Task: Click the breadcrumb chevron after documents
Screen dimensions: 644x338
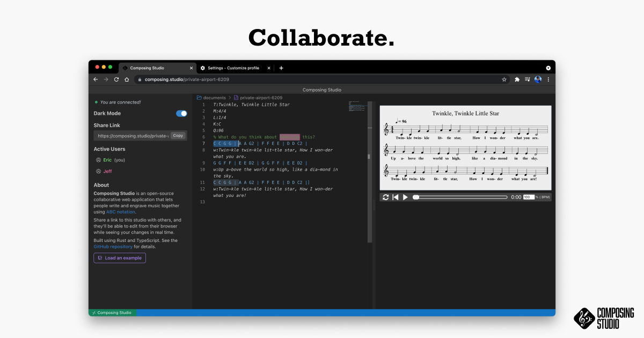Action: (230, 98)
